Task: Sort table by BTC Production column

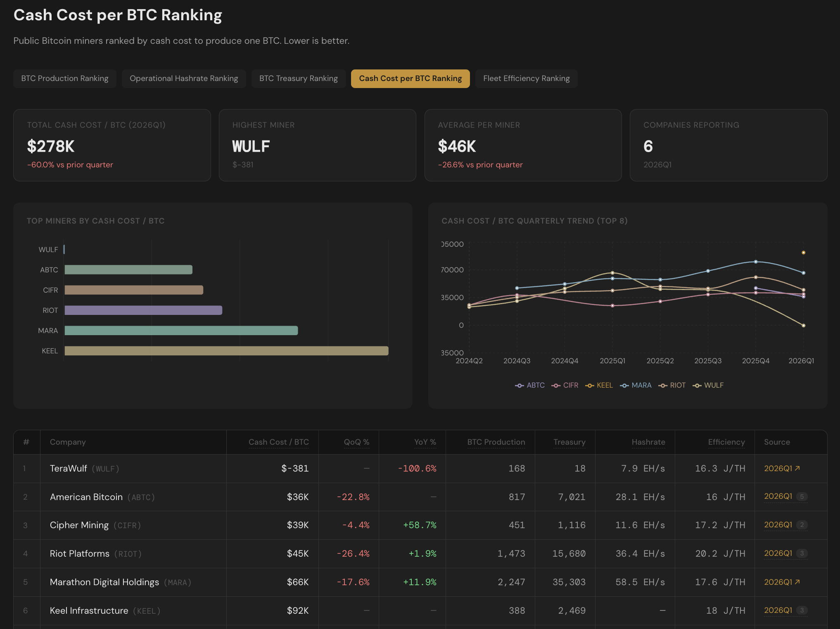Action: pyautogui.click(x=496, y=442)
